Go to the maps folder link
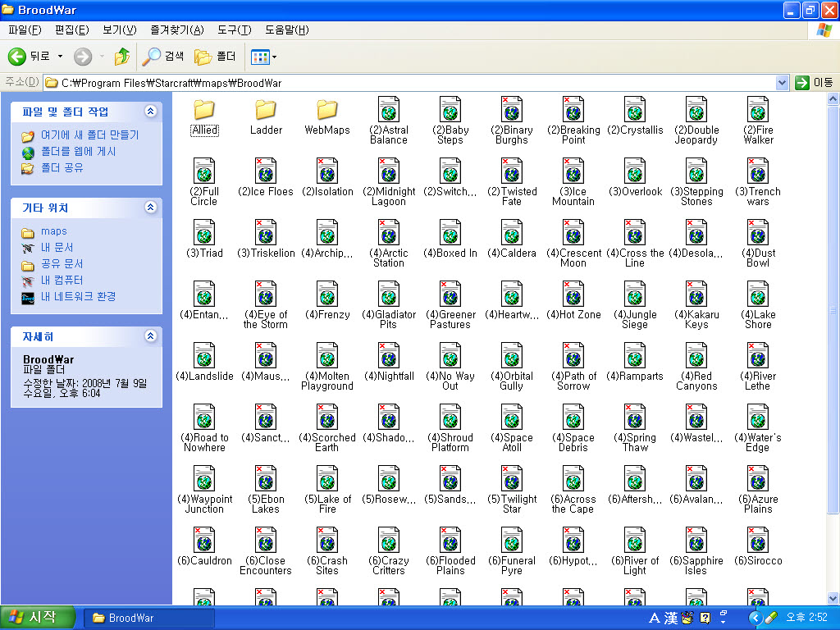840x630 pixels. pyautogui.click(x=54, y=231)
